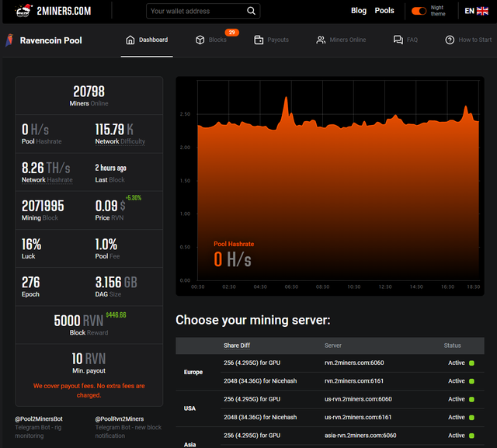
Task: Click the Ravencoin bird logo
Action: pos(10,40)
